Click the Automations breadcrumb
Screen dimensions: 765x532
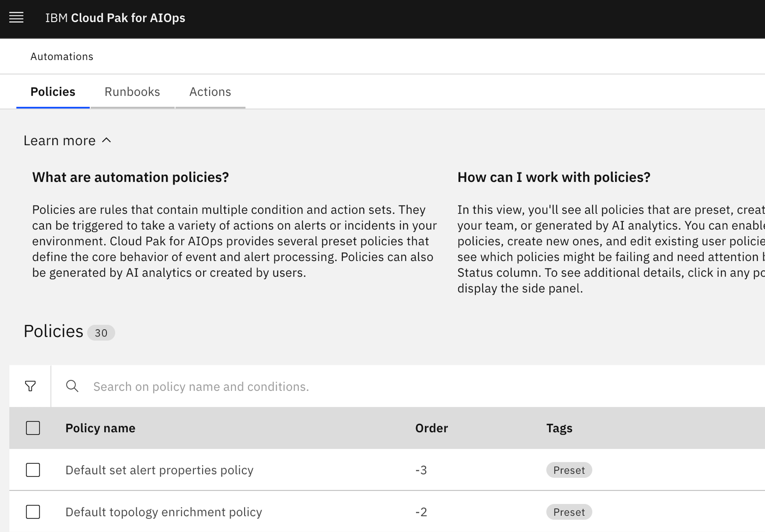pyautogui.click(x=62, y=57)
